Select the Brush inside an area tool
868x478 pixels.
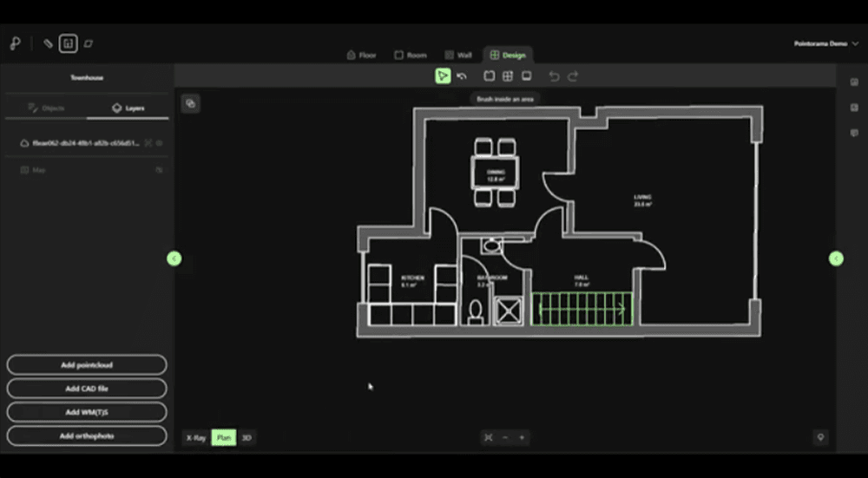coord(490,76)
